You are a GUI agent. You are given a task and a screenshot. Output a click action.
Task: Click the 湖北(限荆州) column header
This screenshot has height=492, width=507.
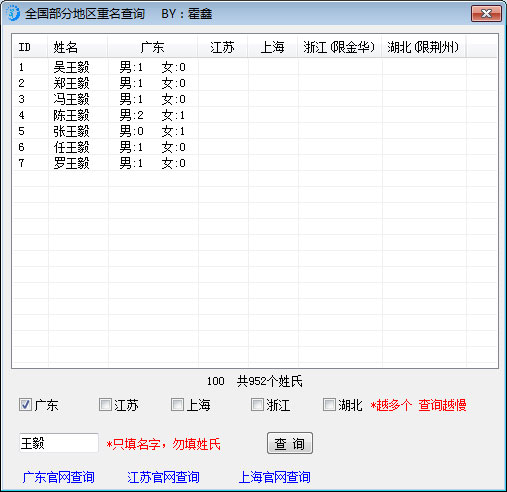(x=423, y=47)
